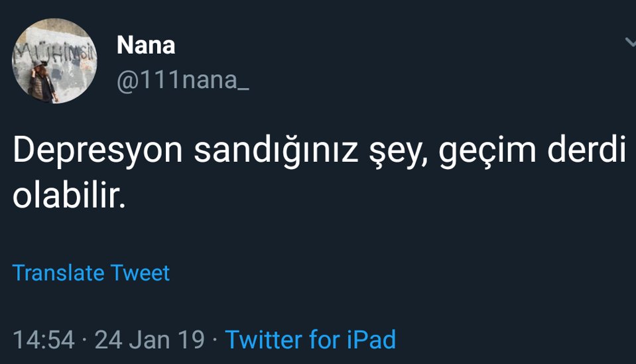Open the @111nana_ handle profile
The height and width of the screenshot is (364, 636).
point(182,80)
